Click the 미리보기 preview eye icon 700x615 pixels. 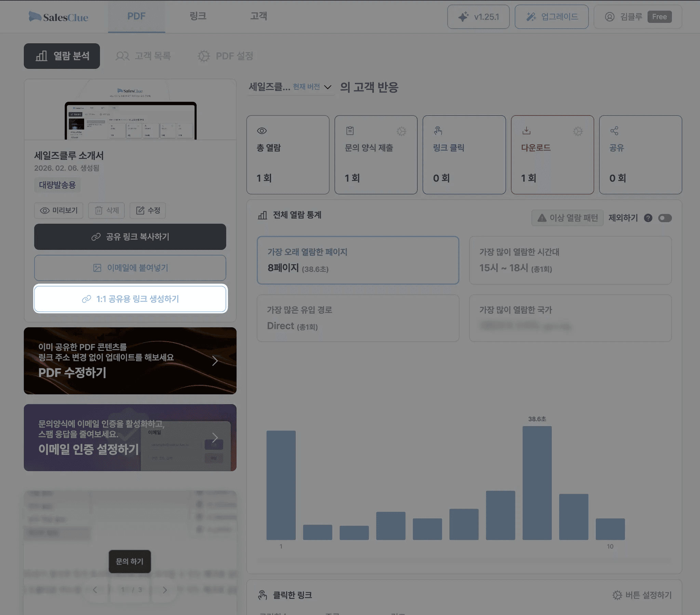(x=45, y=210)
